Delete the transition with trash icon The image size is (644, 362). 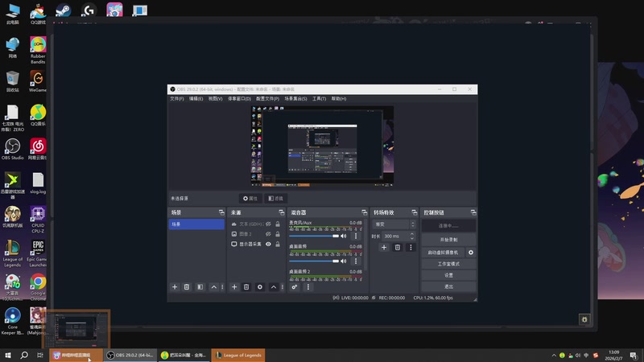pyautogui.click(x=397, y=248)
